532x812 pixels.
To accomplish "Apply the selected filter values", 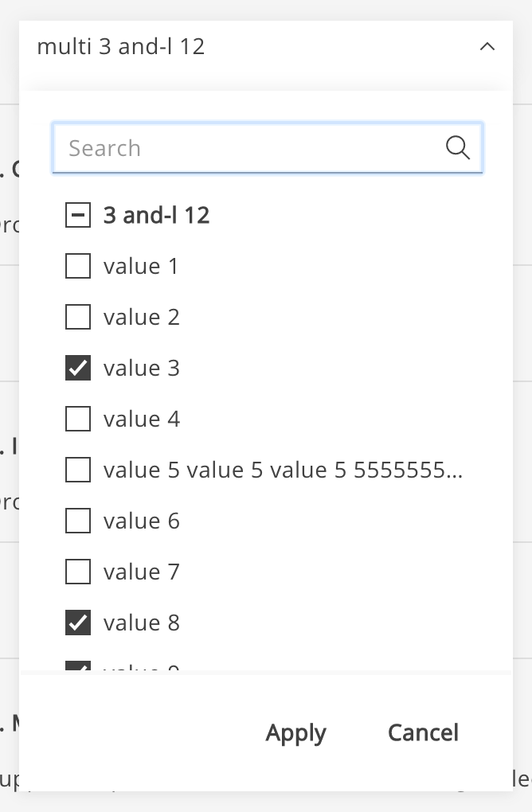I will click(295, 732).
